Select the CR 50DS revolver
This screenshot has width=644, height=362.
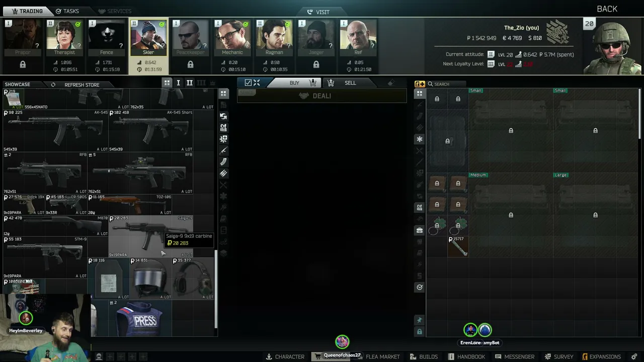(66, 205)
